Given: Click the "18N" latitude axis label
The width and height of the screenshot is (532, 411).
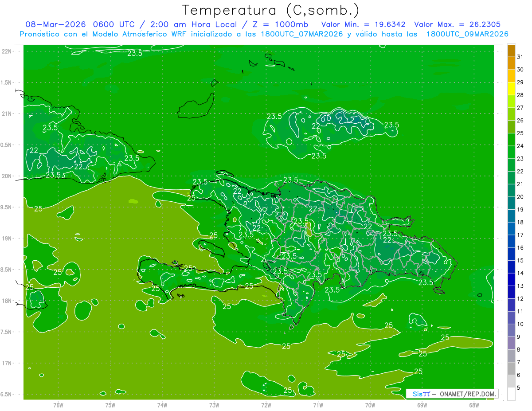Looking at the screenshot, I should tap(8, 301).
